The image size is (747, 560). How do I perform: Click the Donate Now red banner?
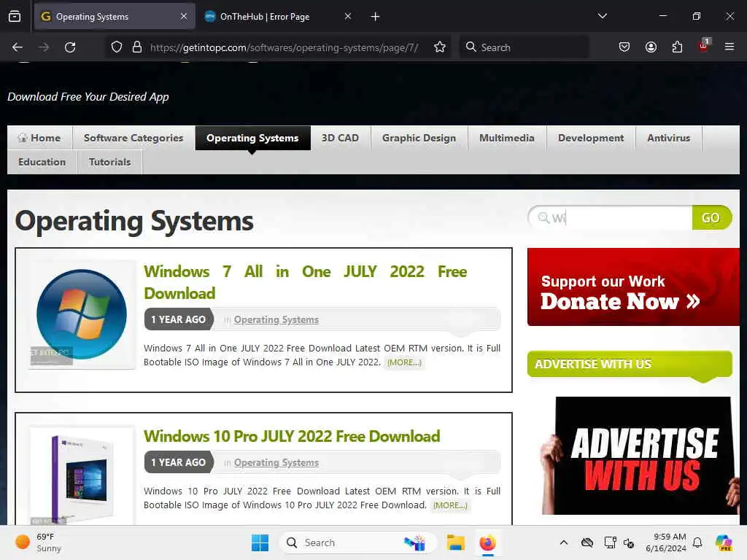click(x=633, y=287)
